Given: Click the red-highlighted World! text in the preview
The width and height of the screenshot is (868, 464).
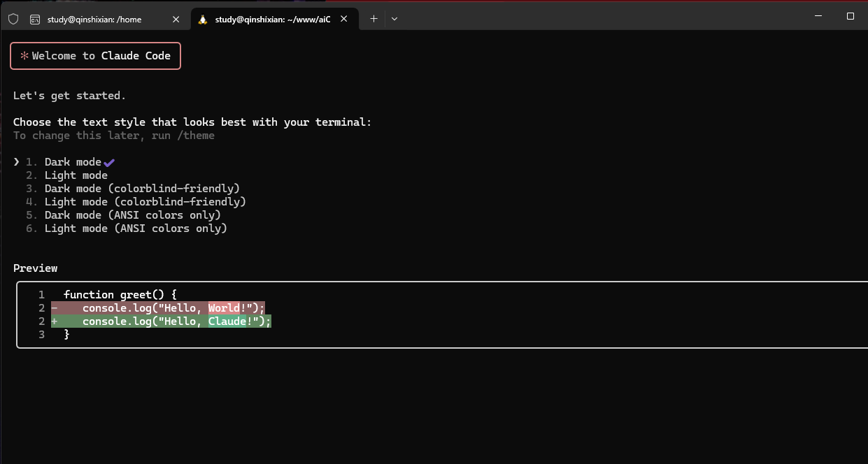Looking at the screenshot, I should pos(224,307).
